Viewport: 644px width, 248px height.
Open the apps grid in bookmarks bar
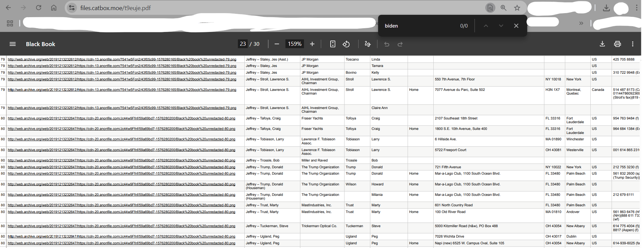(10, 23)
